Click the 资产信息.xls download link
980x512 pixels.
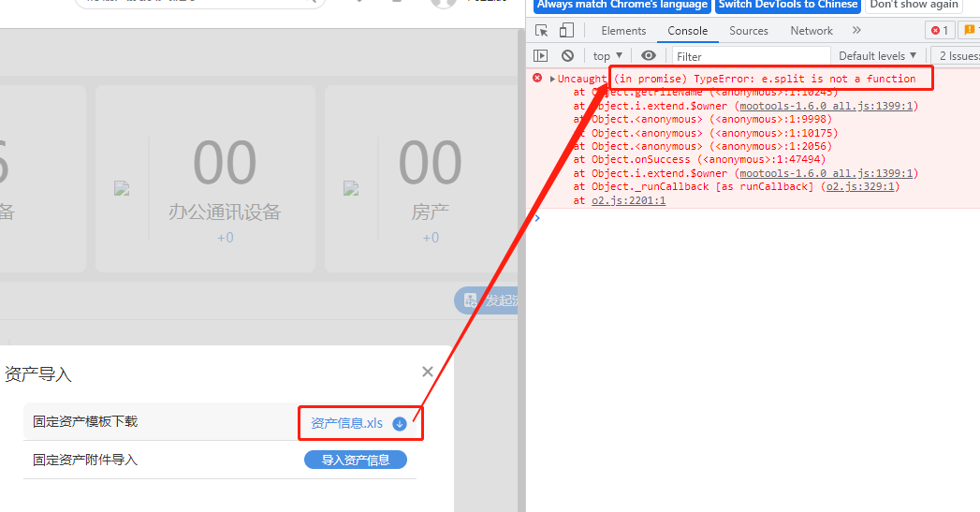pyautogui.click(x=347, y=423)
